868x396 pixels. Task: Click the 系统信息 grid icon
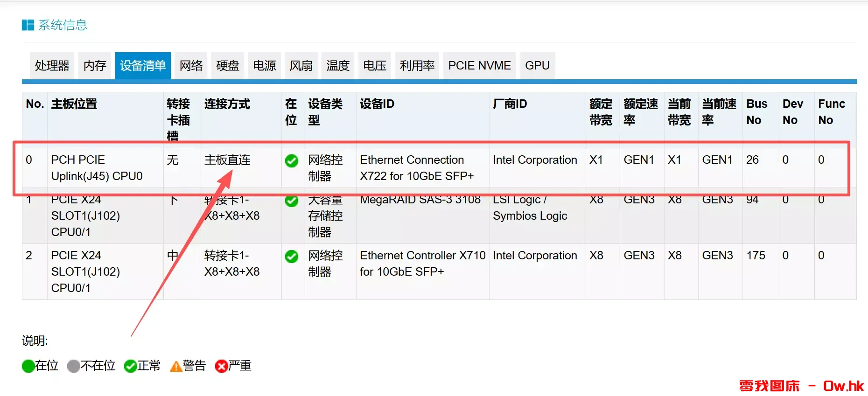pyautogui.click(x=28, y=25)
